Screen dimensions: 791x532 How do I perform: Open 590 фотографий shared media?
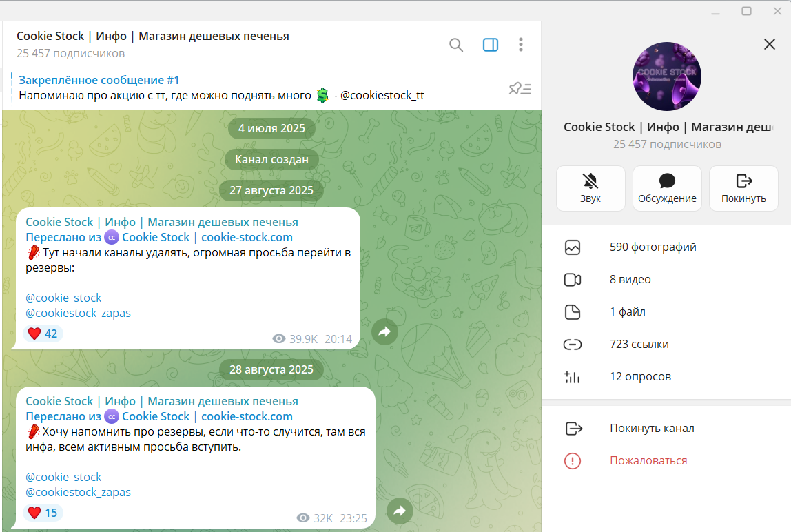[x=666, y=247]
